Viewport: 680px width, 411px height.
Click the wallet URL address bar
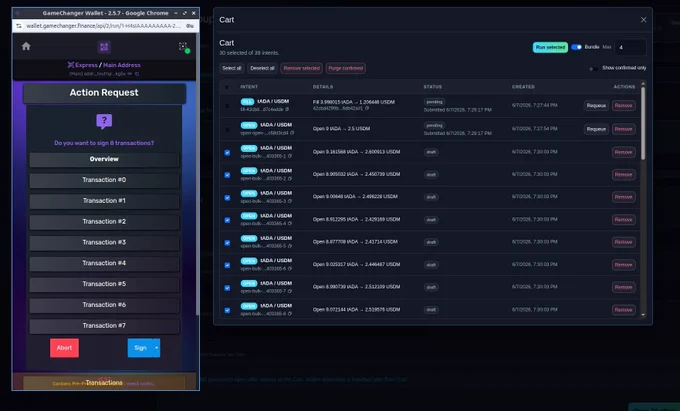click(104, 26)
